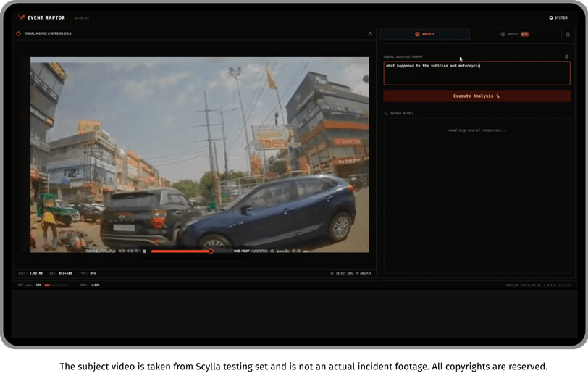Open the SYSTEM menu in the header
This screenshot has height=376, width=588.
point(558,17)
